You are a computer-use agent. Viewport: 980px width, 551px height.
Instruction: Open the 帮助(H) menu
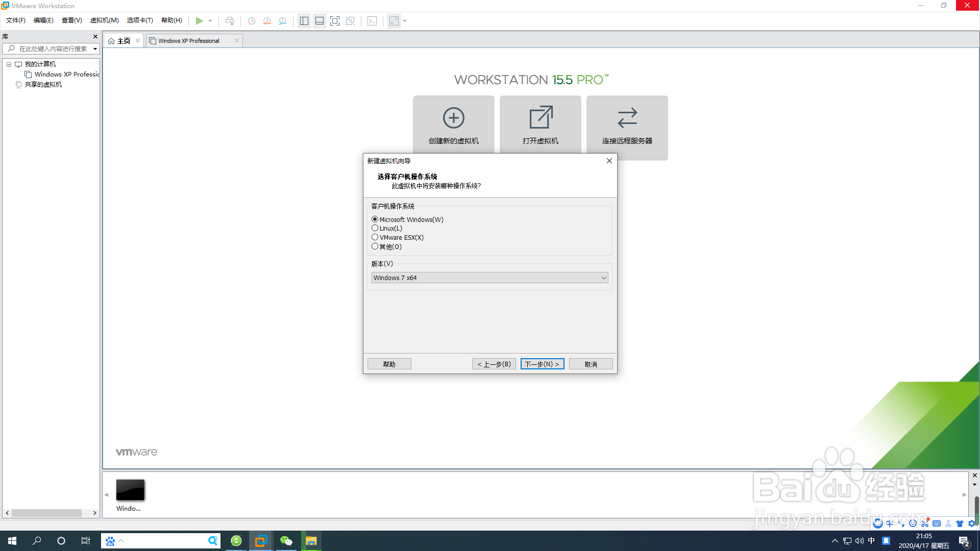(171, 20)
